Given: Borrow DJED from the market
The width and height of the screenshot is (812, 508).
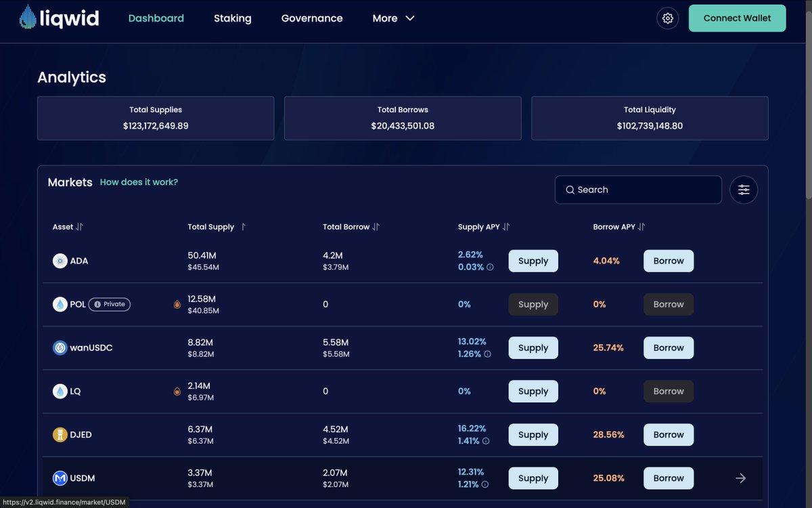Looking at the screenshot, I should click(x=669, y=434).
